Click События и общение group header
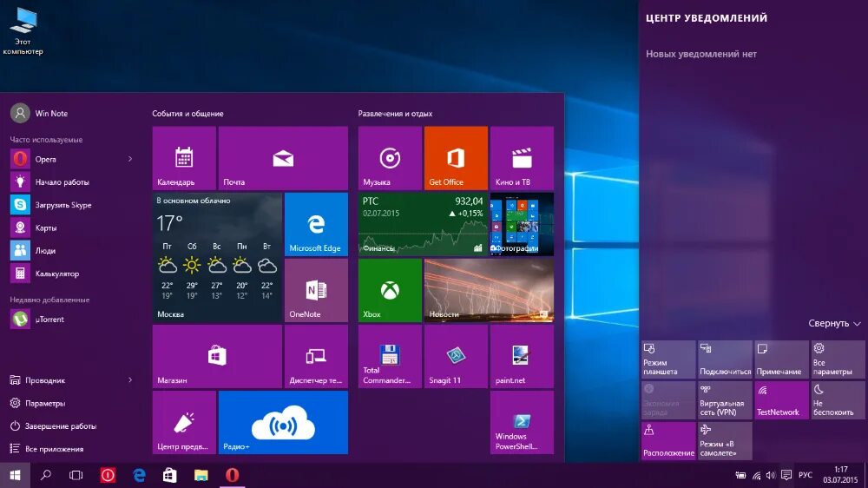This screenshot has height=488, width=868. pyautogui.click(x=187, y=114)
